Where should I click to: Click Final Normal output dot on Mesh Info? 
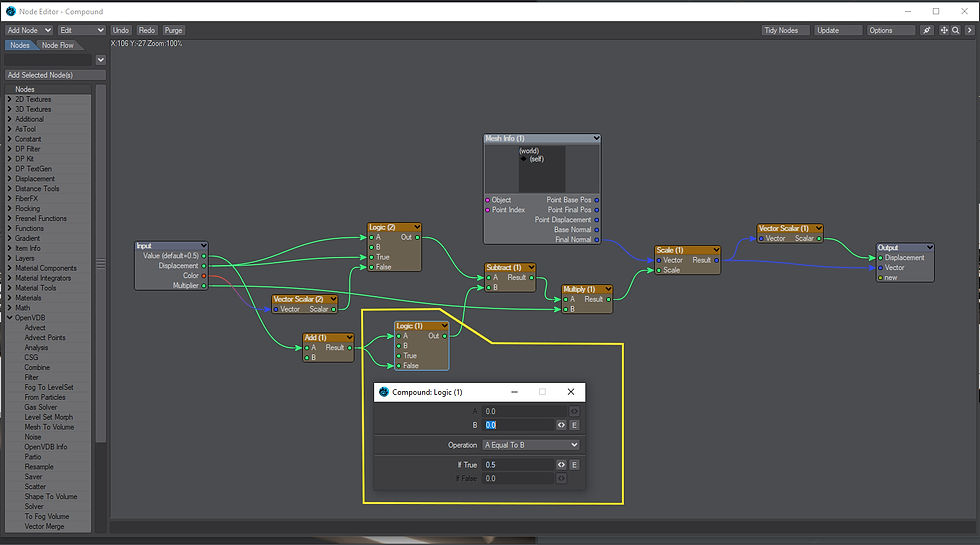(596, 239)
